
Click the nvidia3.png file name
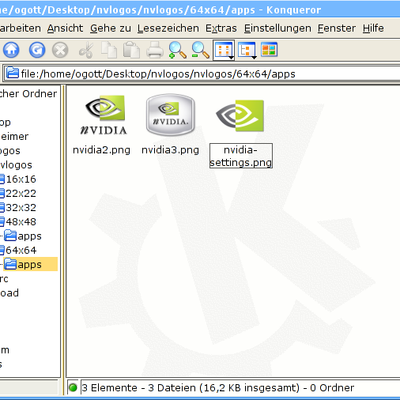pyautogui.click(x=170, y=150)
